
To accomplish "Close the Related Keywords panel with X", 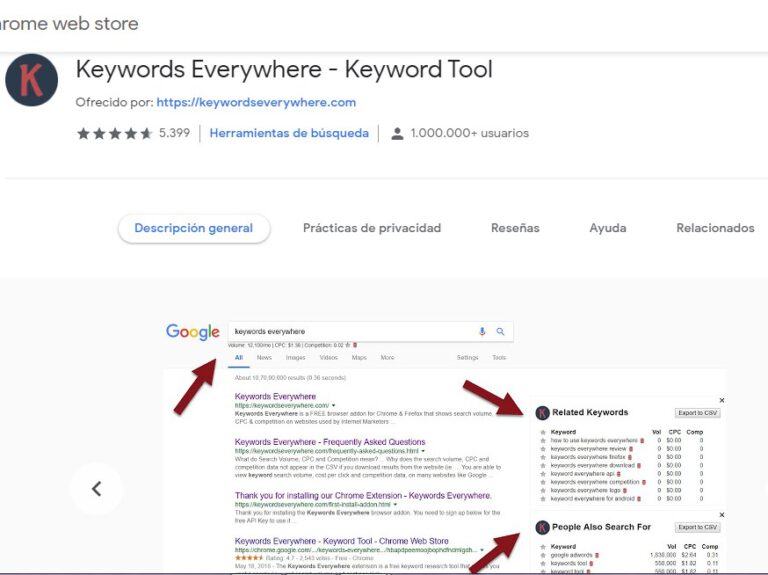I will click(x=721, y=400).
